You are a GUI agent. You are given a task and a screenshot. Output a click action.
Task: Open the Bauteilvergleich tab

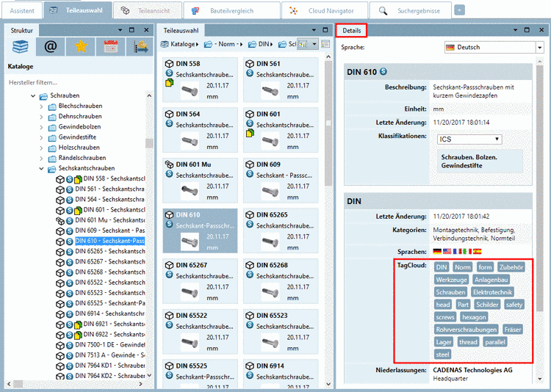[x=231, y=10]
